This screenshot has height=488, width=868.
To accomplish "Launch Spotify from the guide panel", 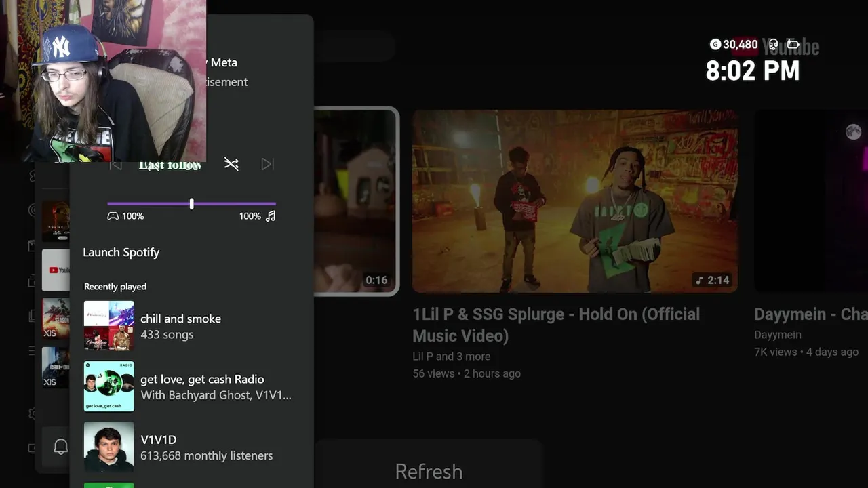I will pyautogui.click(x=121, y=252).
